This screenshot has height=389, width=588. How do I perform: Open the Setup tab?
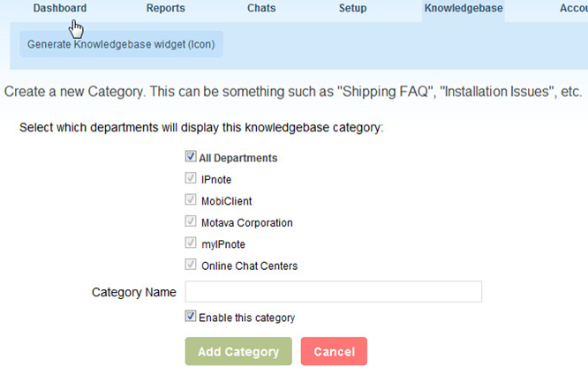(x=352, y=9)
